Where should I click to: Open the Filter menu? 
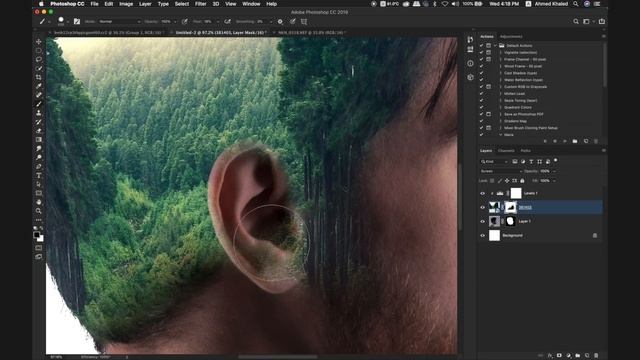coord(200,4)
